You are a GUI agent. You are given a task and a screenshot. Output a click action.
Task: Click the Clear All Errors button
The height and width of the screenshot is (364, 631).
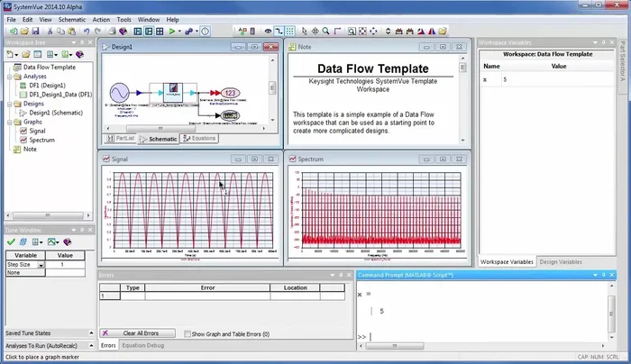[x=137, y=333]
